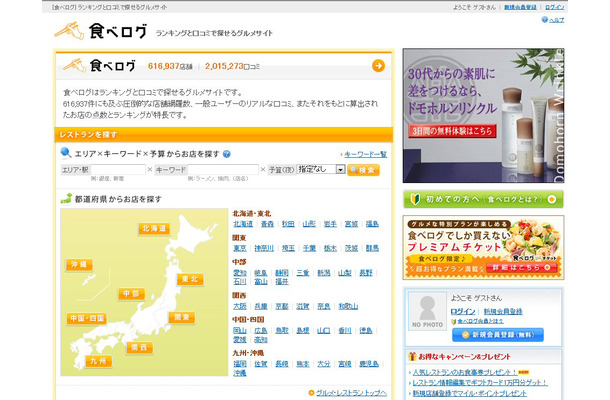The image size is (610, 400).
Task: Open the 山形 prefecture link
Action: click(309, 224)
